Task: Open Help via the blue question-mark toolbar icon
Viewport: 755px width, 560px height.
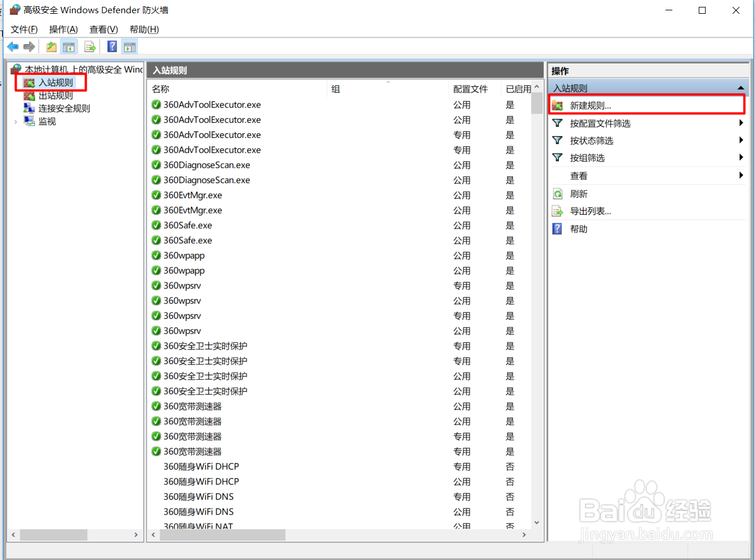Action: (x=113, y=47)
